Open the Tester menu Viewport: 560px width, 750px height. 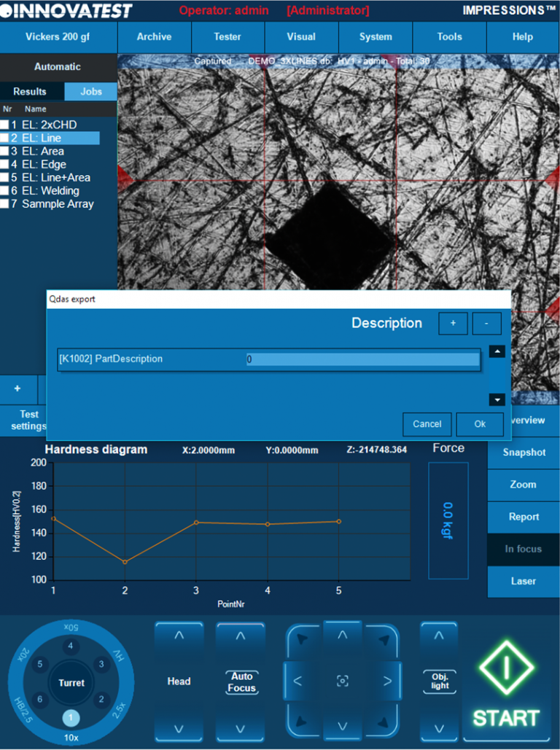(227, 37)
